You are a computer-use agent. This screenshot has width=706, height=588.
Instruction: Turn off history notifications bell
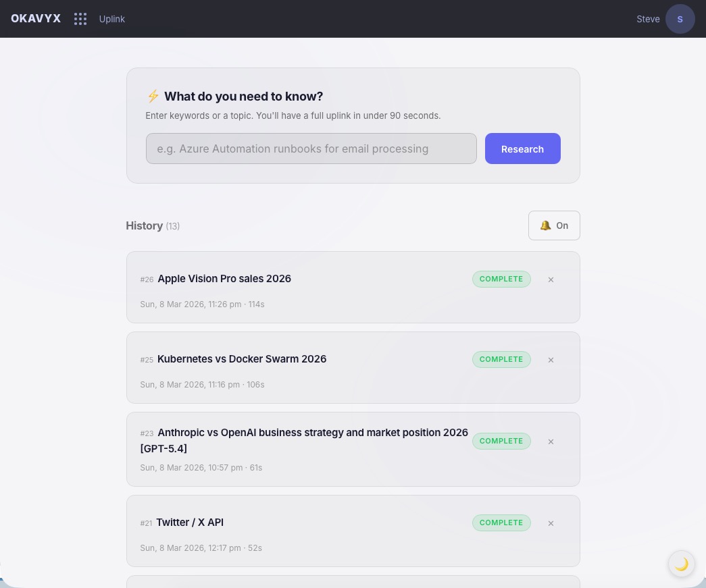click(x=554, y=225)
